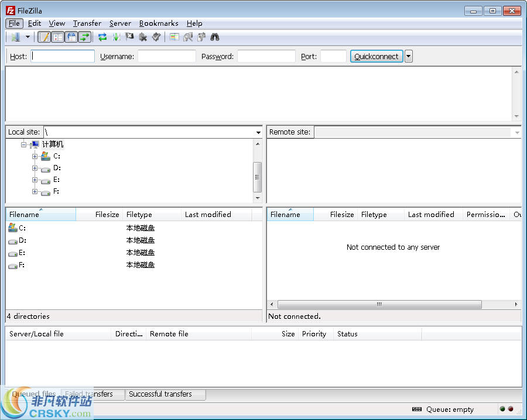Screen dimensions: 527x420
Task: Select F: row in local file list
Action: 134,265
